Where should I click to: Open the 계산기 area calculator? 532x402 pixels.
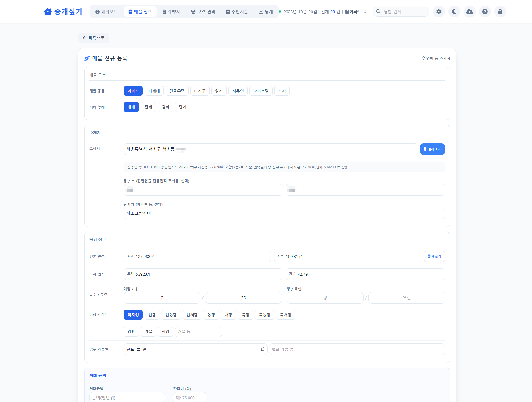(x=434, y=256)
